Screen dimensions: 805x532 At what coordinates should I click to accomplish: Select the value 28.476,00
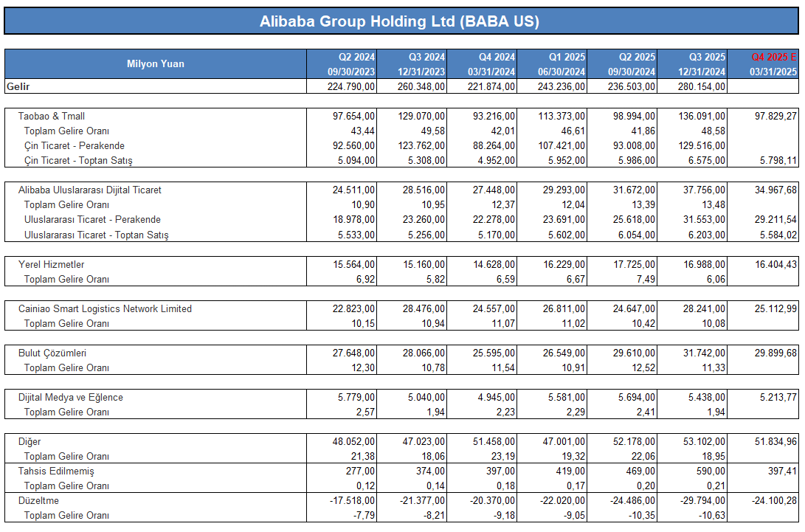pos(424,308)
